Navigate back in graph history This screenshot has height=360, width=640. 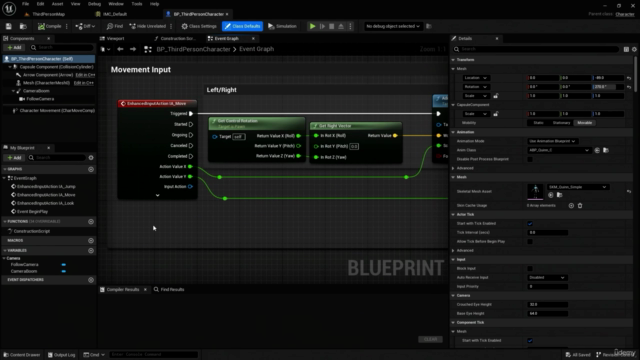tap(120, 49)
